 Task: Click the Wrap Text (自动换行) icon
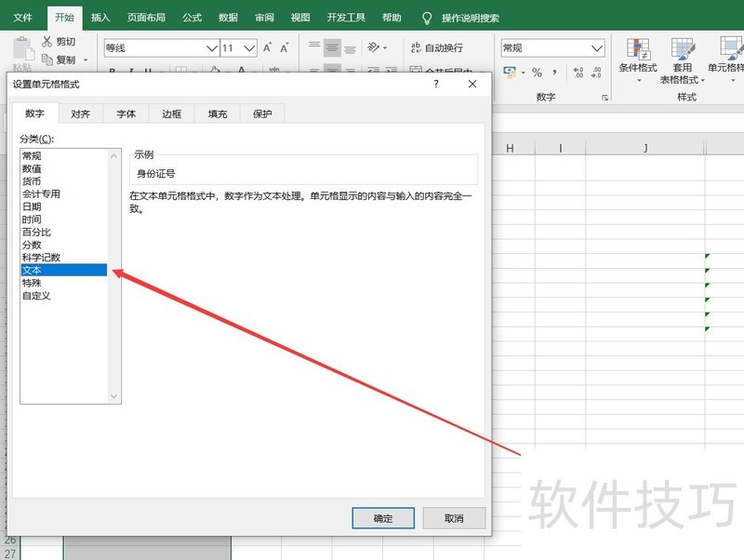[414, 47]
